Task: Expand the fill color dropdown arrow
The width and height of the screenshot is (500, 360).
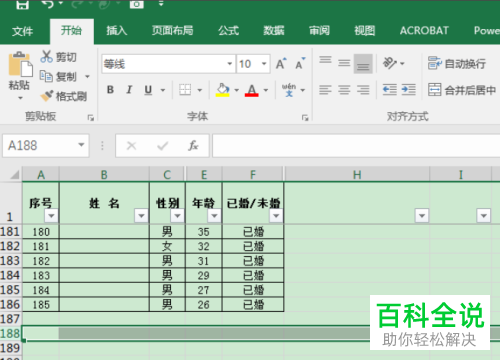Action: click(x=237, y=90)
